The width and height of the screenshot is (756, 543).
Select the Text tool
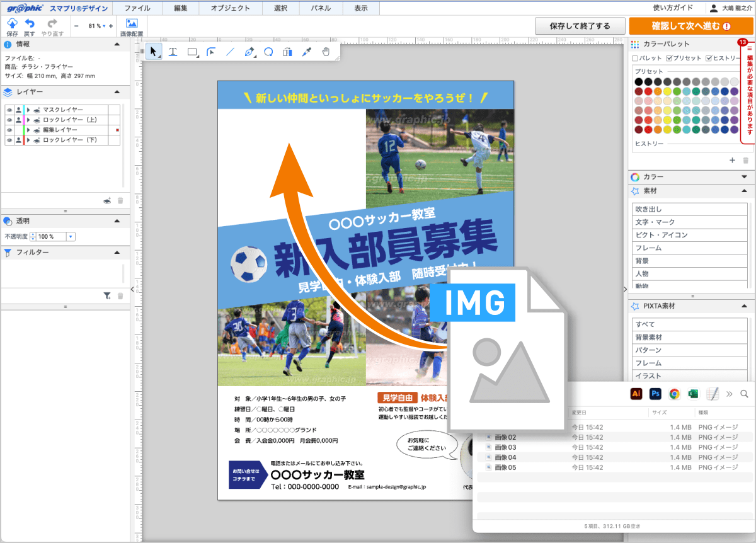click(173, 52)
